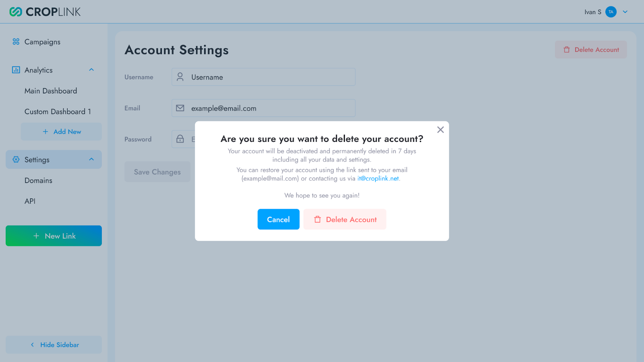Click the username person icon

point(180,77)
